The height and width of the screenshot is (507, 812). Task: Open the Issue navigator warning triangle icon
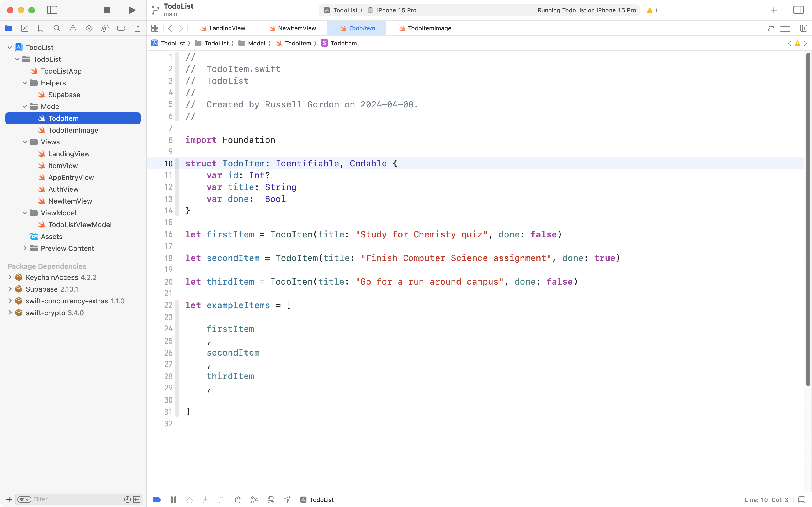[73, 28]
